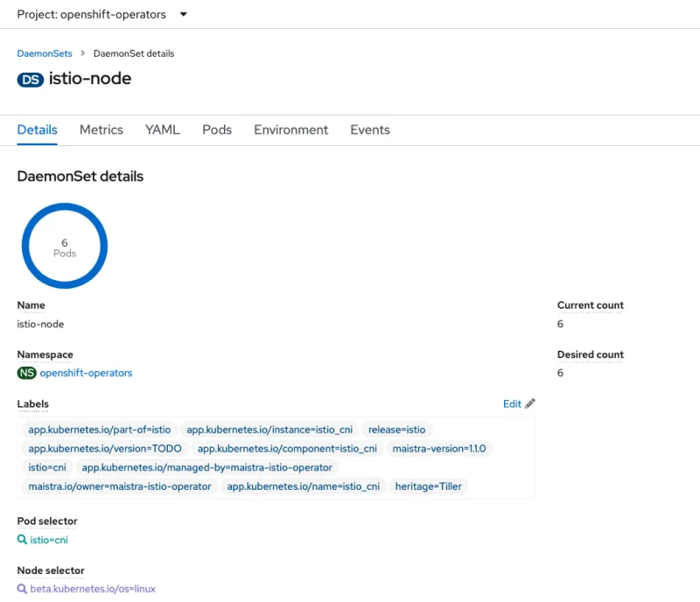Image resolution: width=700 pixels, height=602 pixels.
Task: Click Edit to modify the Labels
Action: (x=512, y=403)
